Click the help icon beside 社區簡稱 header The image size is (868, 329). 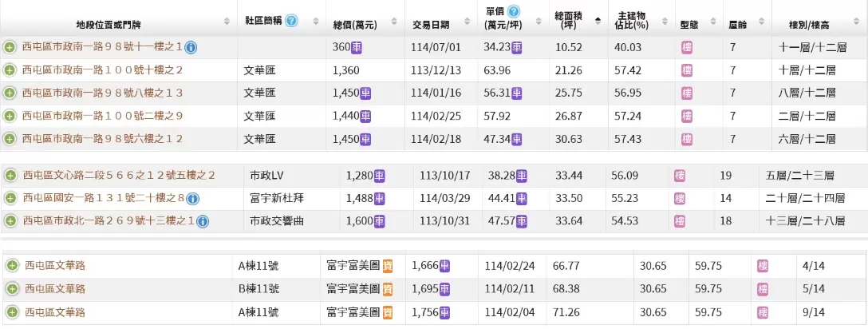coord(291,20)
